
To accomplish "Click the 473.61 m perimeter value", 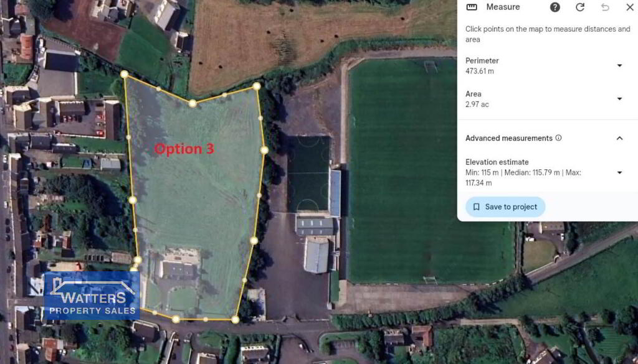I will pyautogui.click(x=480, y=71).
